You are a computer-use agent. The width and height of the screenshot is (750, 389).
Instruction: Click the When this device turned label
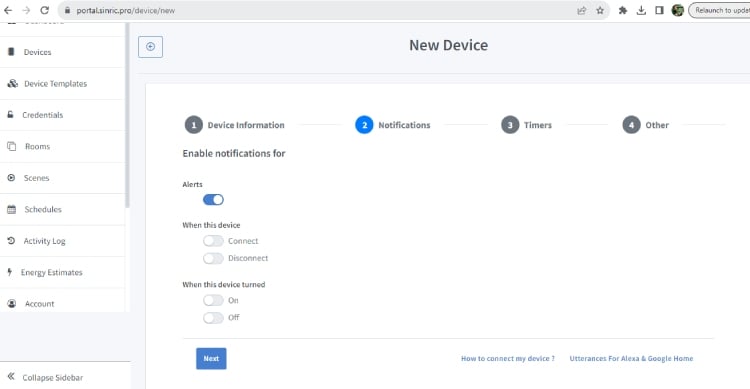click(x=223, y=284)
